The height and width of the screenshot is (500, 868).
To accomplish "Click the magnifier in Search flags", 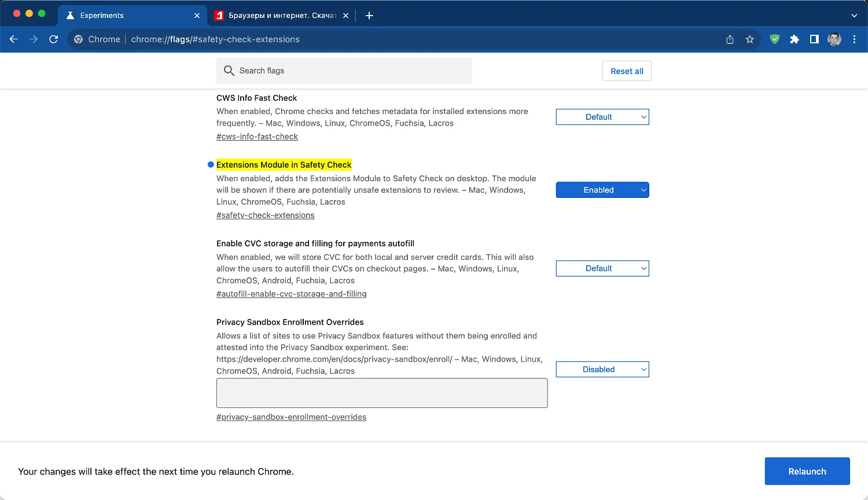I will pos(229,71).
